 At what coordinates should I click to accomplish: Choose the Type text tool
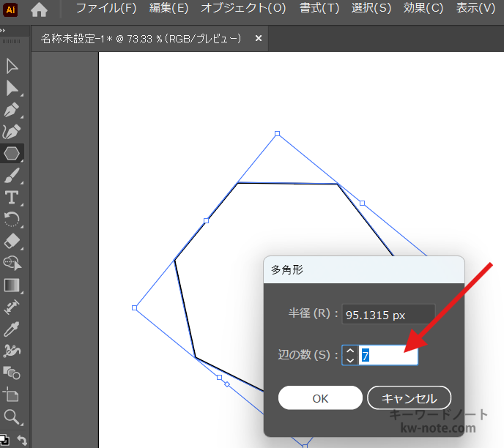12,197
